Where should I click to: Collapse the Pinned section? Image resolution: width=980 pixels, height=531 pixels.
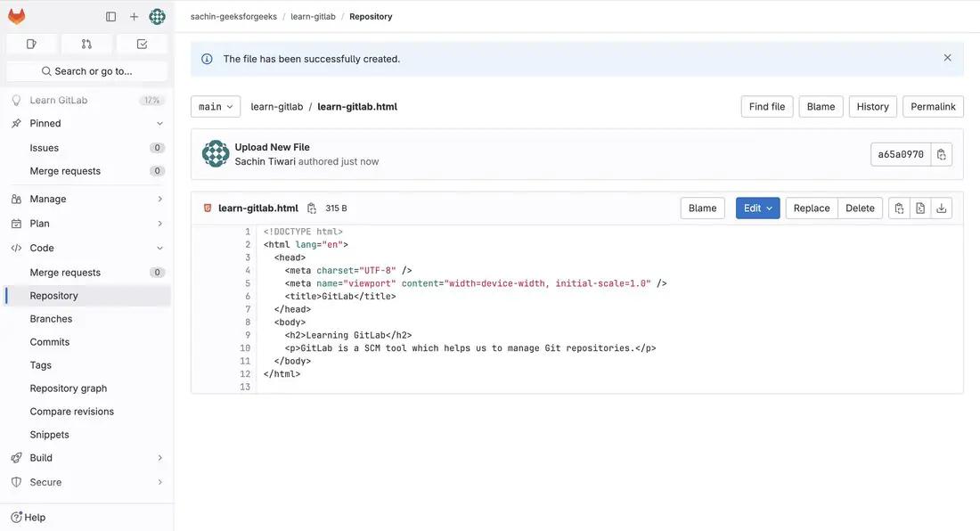tap(87, 123)
